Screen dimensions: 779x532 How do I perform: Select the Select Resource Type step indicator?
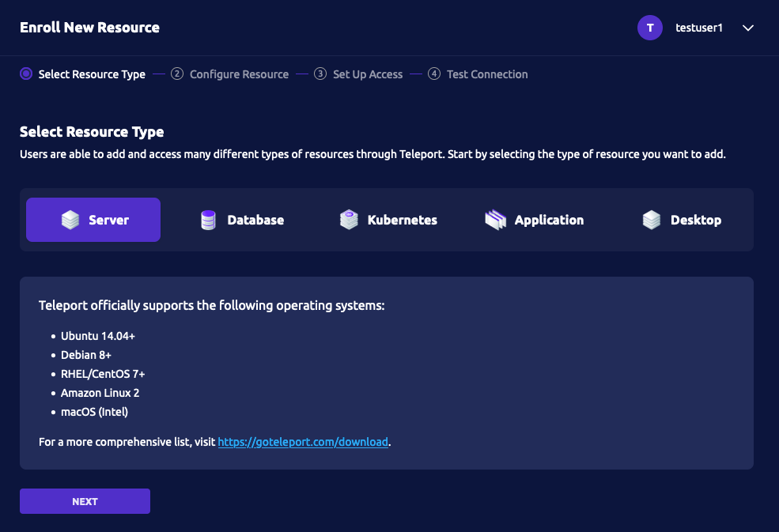click(26, 74)
